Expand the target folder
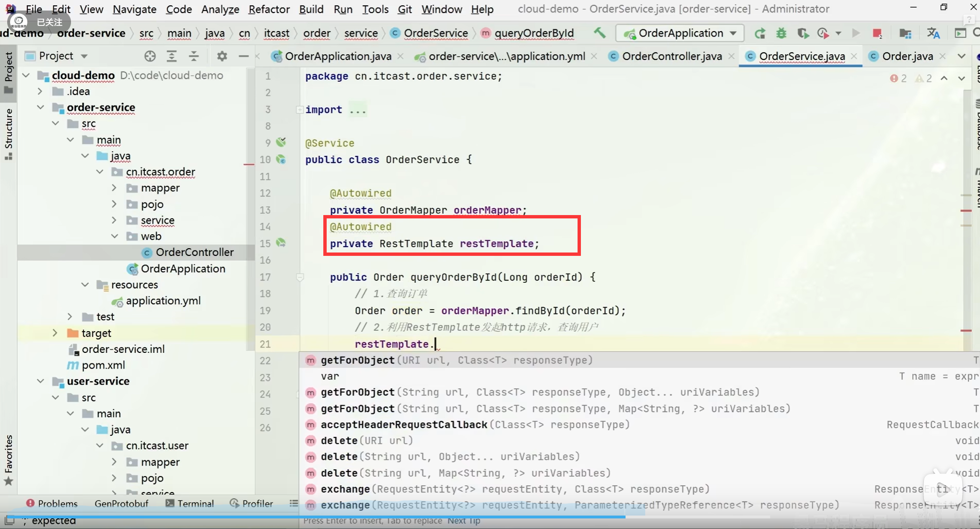 (55, 333)
